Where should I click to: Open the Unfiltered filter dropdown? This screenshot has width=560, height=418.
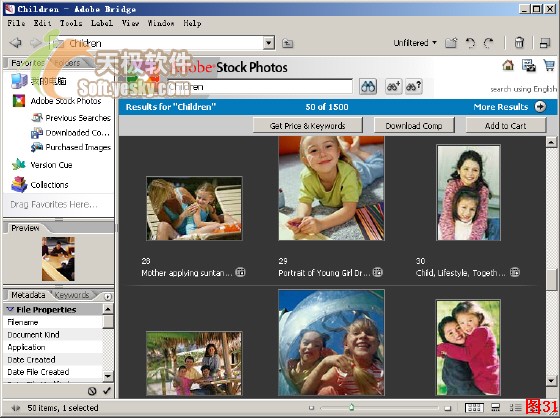coord(415,43)
